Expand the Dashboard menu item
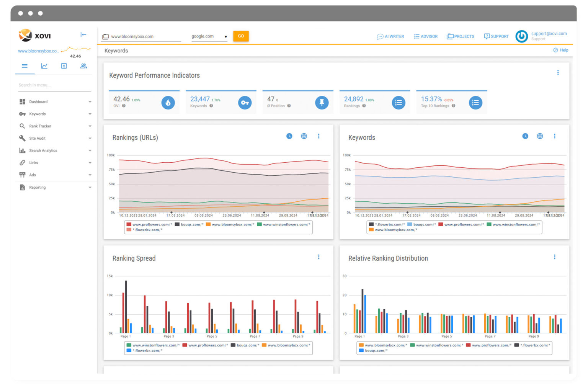Image resolution: width=588 pixels, height=392 pixels. pos(38,101)
